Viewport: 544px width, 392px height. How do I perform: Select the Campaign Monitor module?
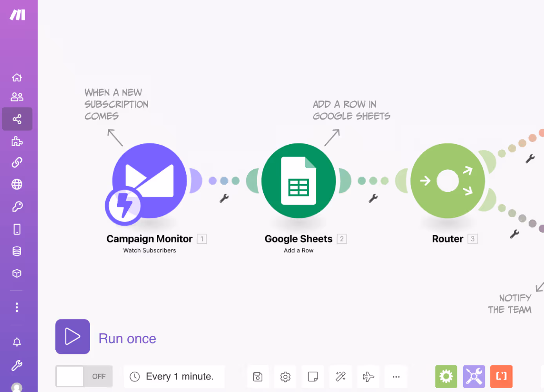[x=150, y=181]
